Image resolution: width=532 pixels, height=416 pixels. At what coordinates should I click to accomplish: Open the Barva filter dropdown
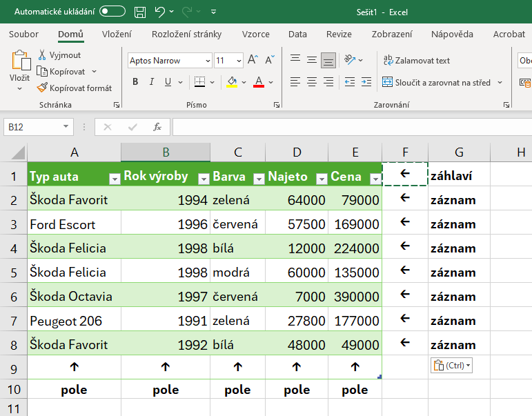click(259, 179)
